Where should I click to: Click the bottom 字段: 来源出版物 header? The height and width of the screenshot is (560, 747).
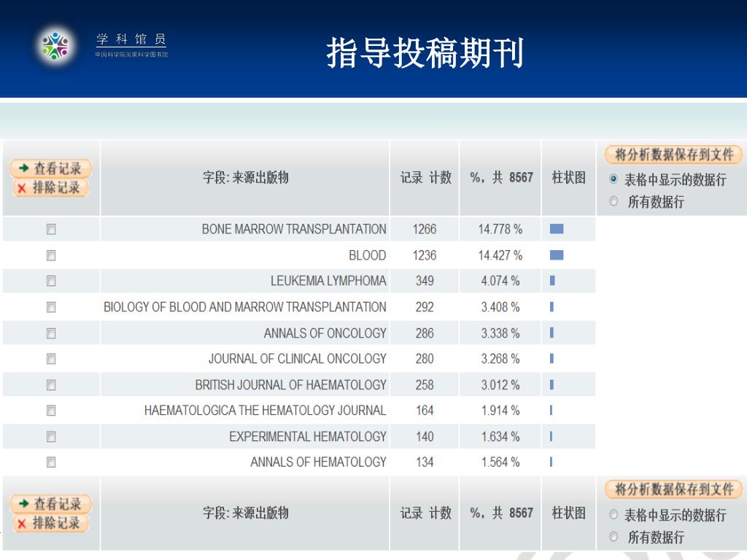coord(245,513)
